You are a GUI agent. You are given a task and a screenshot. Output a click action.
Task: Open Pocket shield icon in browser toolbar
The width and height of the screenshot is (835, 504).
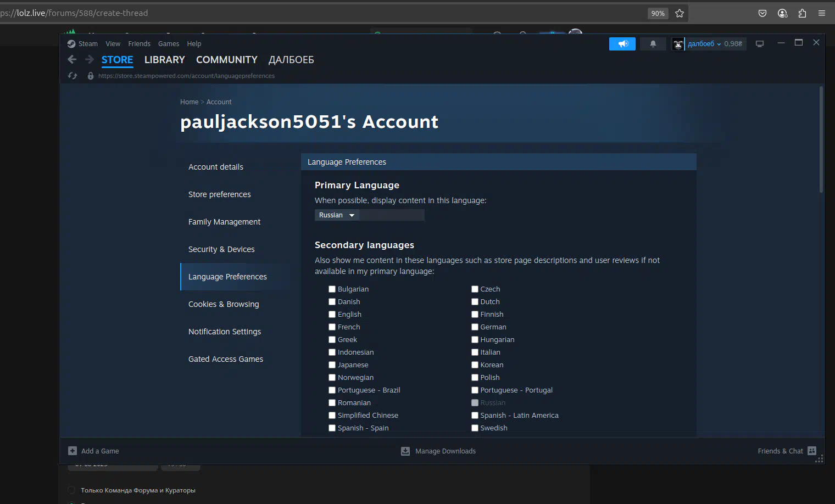[762, 13]
